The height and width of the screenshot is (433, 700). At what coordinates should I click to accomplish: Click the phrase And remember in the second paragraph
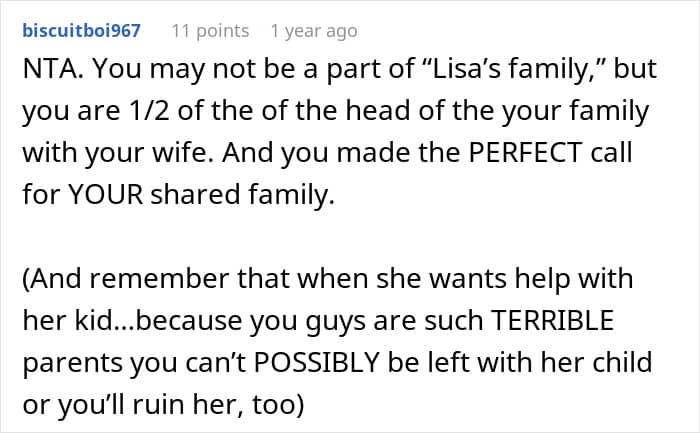[126, 279]
